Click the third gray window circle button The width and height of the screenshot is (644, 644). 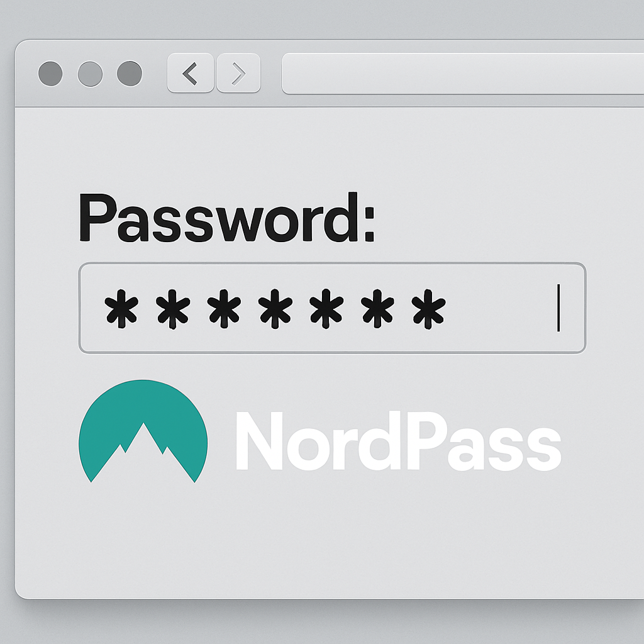pos(130,74)
